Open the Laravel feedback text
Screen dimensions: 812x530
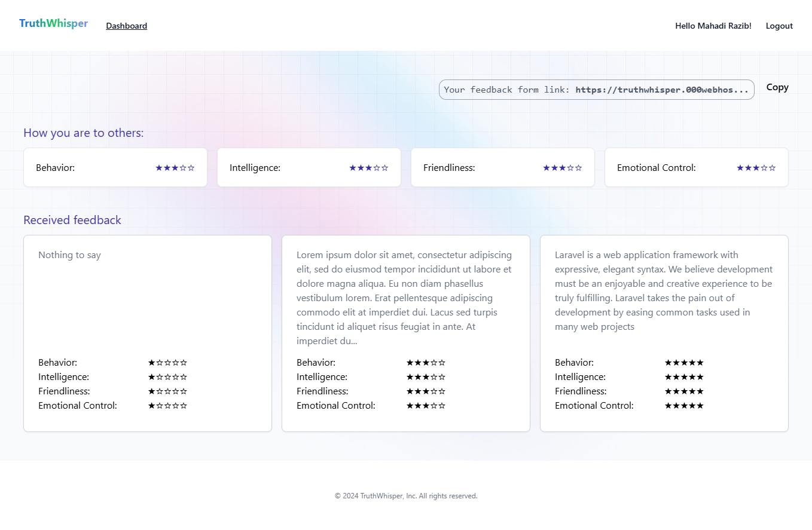click(663, 290)
